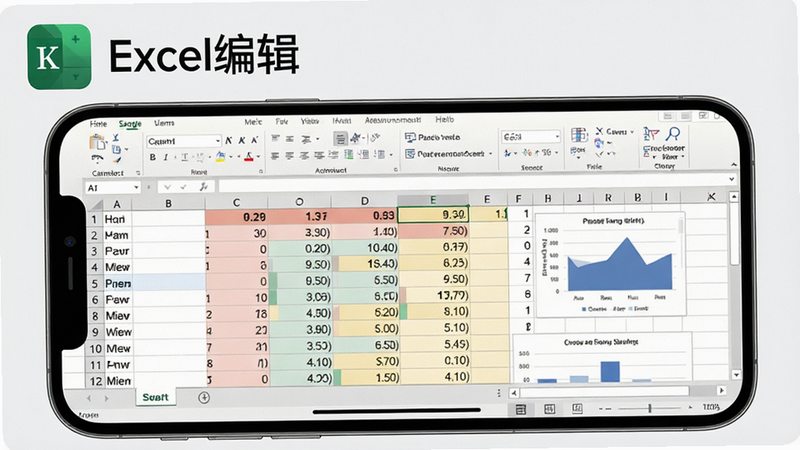
Task: Click the next sheet navigation arrow
Action: tap(106, 398)
